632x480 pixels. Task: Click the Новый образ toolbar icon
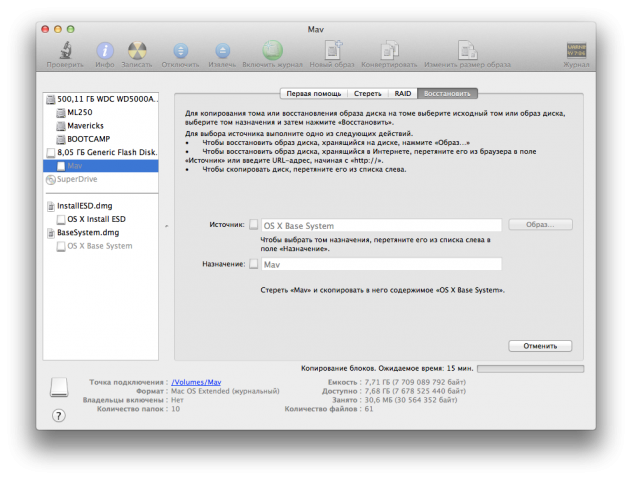(333, 50)
